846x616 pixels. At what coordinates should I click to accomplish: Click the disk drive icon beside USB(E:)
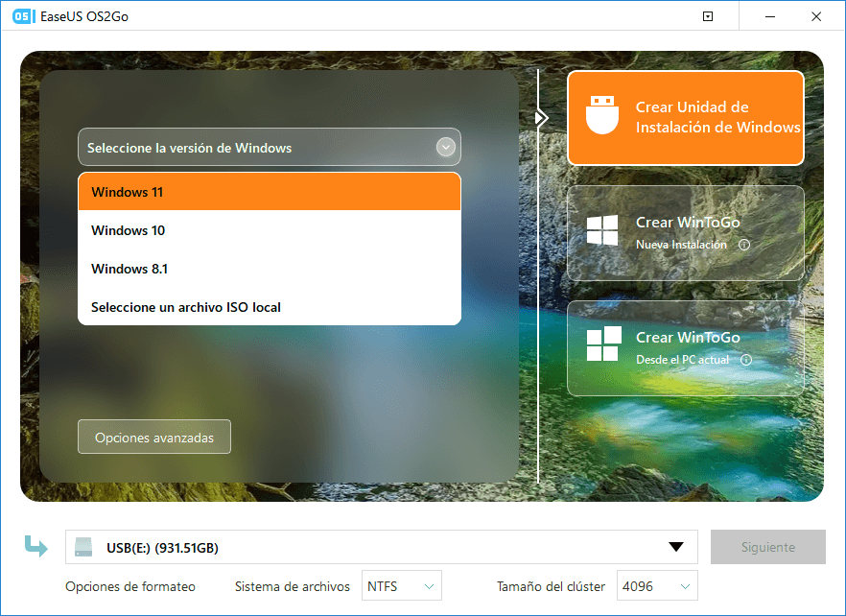[x=83, y=547]
